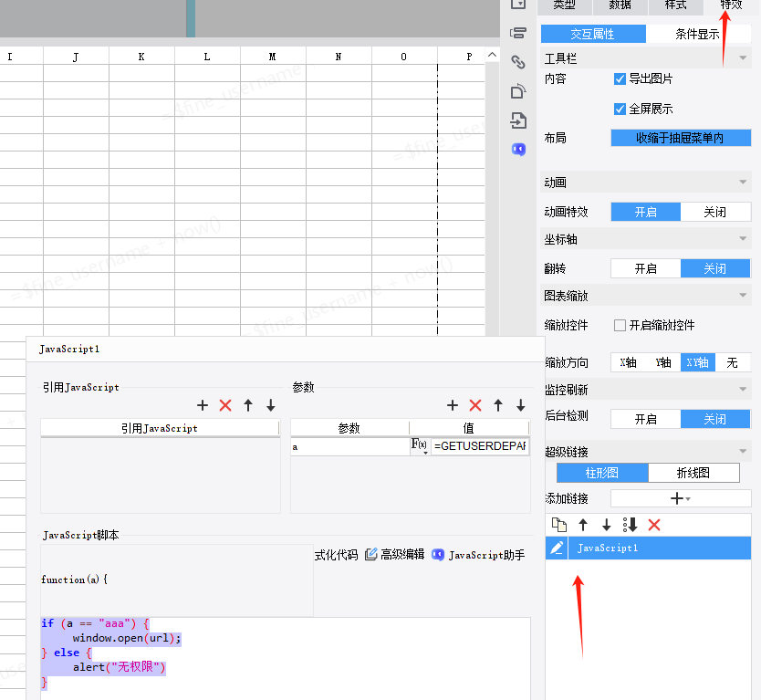Click the parameter name field 'a'
The width and height of the screenshot is (761, 700).
coord(349,446)
